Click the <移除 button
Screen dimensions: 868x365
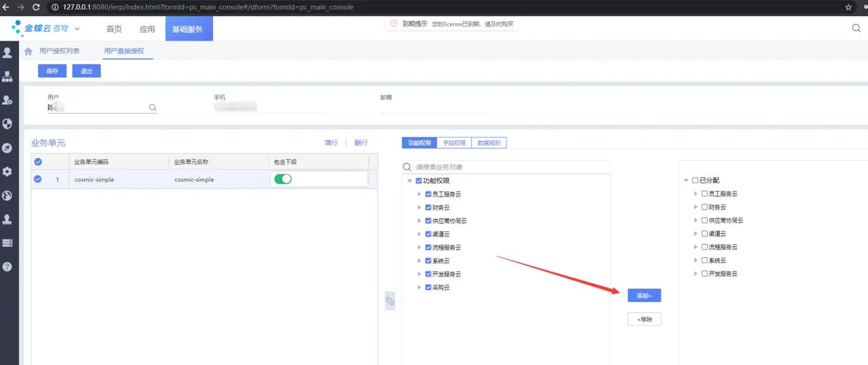point(644,320)
